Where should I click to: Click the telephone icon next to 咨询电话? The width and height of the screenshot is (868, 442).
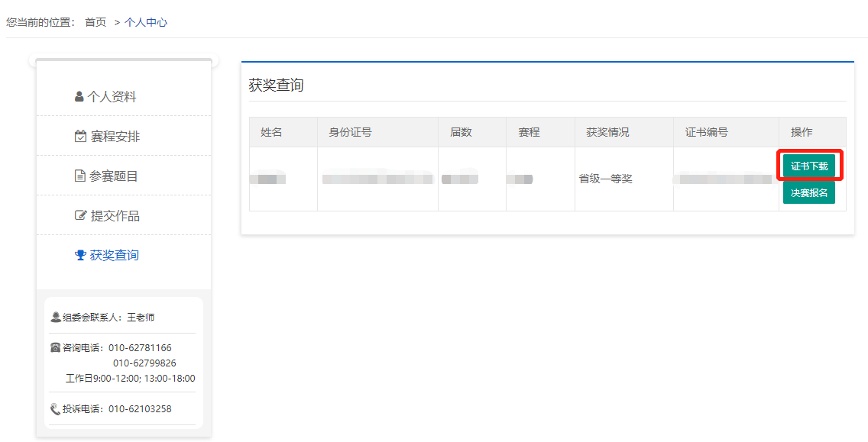coord(56,348)
